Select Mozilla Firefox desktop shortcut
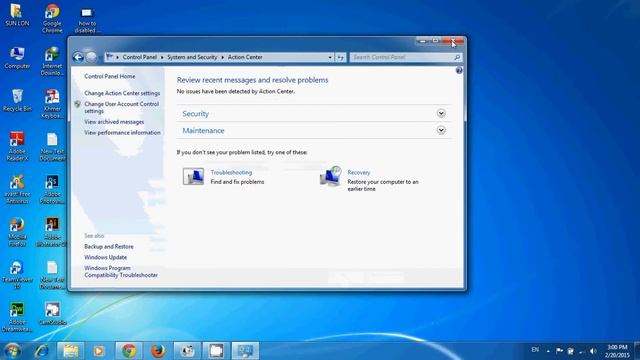Image resolution: width=640 pixels, height=360 pixels. (x=17, y=232)
